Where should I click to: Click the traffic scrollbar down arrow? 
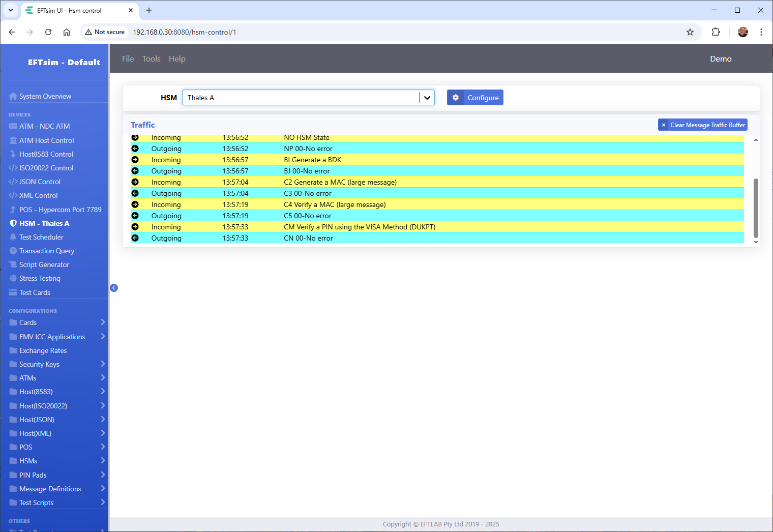tap(756, 242)
